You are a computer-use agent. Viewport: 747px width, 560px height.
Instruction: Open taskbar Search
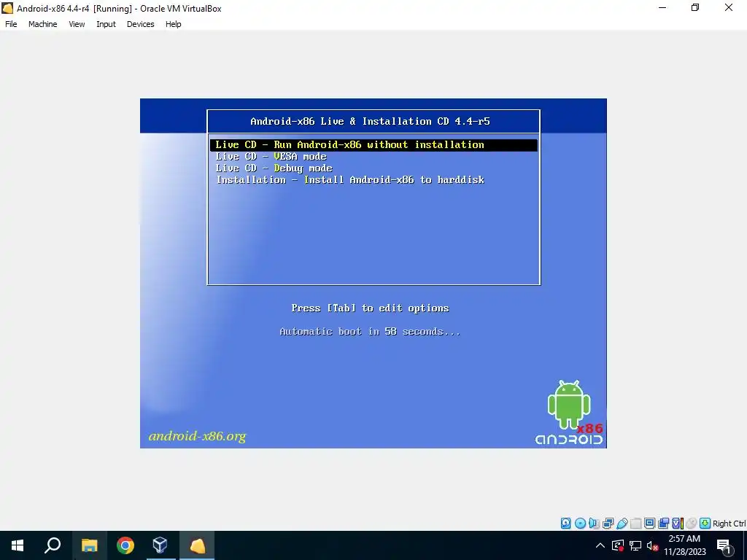[x=53, y=545]
